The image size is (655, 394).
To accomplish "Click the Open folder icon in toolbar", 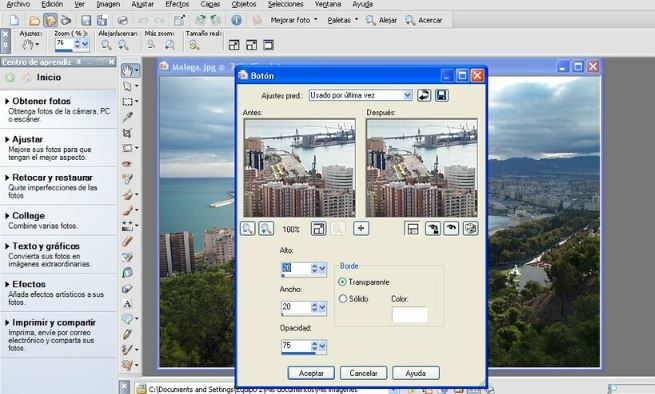I will tap(34, 20).
